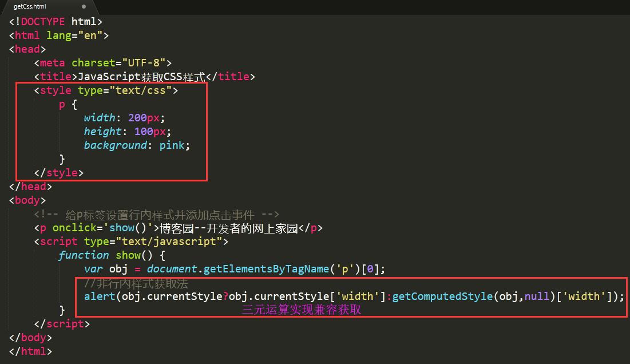The image size is (630, 364).
Task: Click the unsaved dot on getCss.html tab
Action: 84,7
